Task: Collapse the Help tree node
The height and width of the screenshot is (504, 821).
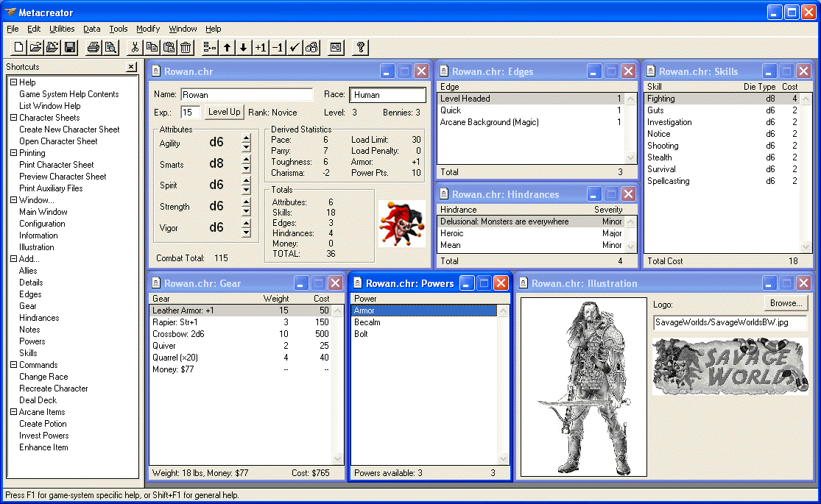Action: (x=13, y=82)
